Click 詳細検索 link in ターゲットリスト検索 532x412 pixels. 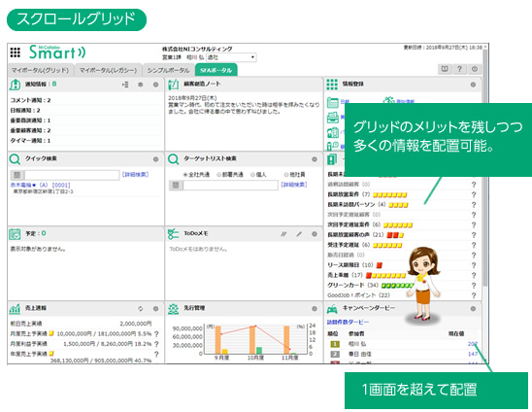click(x=294, y=185)
